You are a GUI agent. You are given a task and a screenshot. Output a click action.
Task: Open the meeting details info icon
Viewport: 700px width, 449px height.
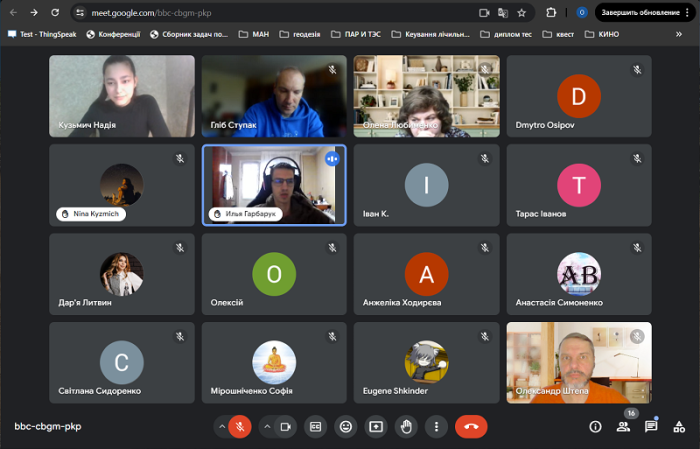595,426
